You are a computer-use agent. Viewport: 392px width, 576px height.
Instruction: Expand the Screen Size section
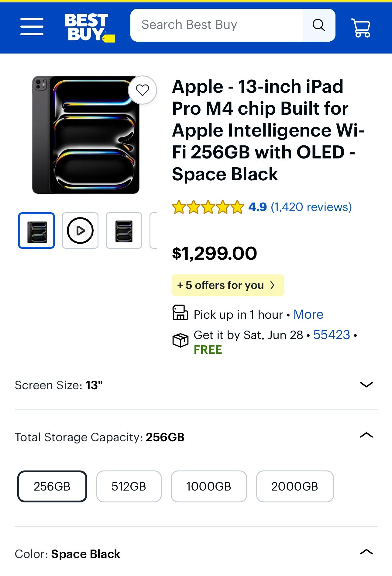tap(366, 385)
